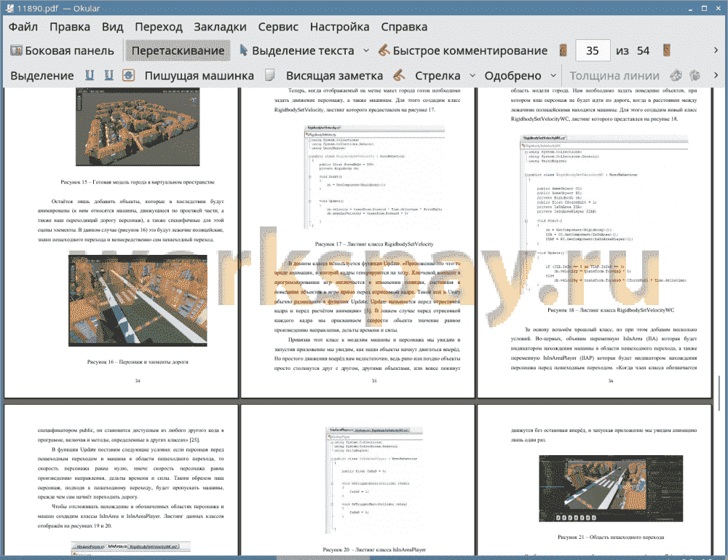Click the pen icon of Быстрое комментирование

pyautogui.click(x=384, y=50)
